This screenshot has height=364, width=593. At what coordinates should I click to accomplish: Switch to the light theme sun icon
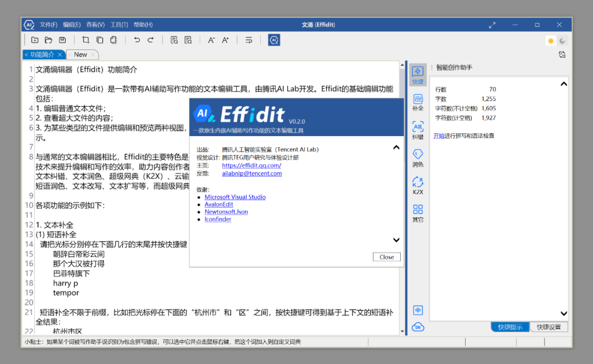point(551,41)
